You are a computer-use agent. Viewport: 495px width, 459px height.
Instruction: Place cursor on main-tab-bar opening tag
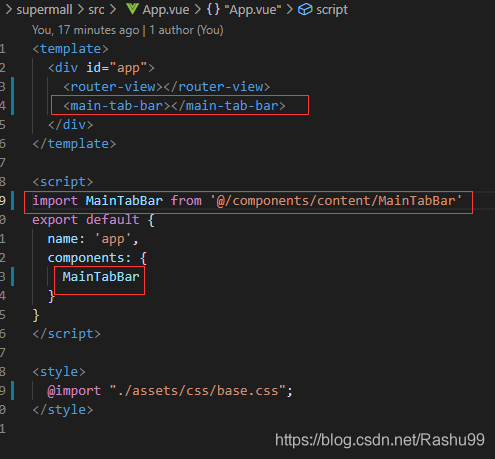pyautogui.click(x=117, y=106)
